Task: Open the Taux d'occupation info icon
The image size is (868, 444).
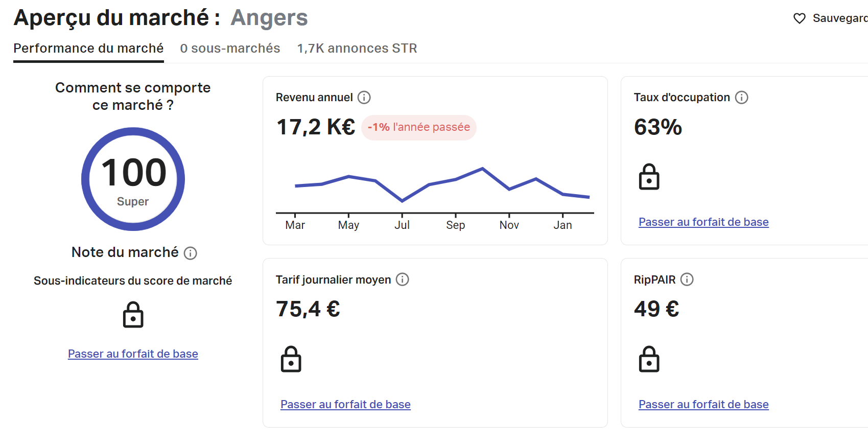Action: (x=741, y=98)
